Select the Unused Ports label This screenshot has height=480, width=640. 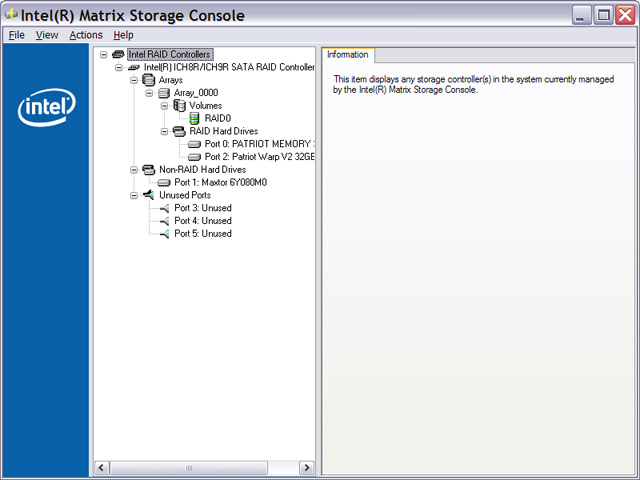(185, 195)
